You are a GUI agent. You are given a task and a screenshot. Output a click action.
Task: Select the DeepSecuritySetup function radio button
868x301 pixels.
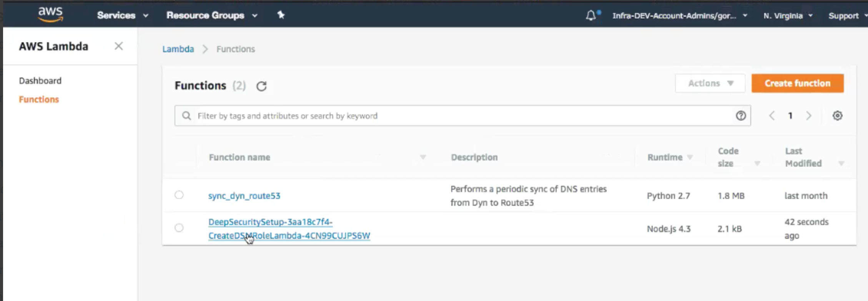click(179, 228)
